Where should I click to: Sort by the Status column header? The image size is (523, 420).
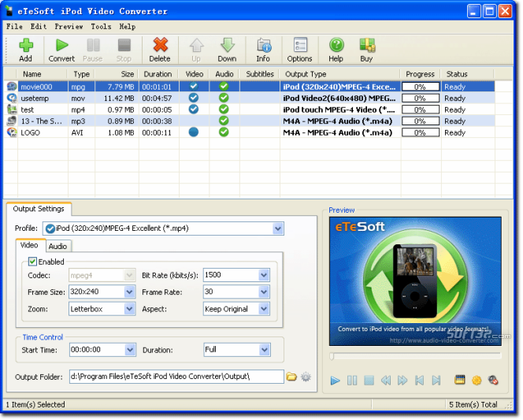tap(467, 74)
